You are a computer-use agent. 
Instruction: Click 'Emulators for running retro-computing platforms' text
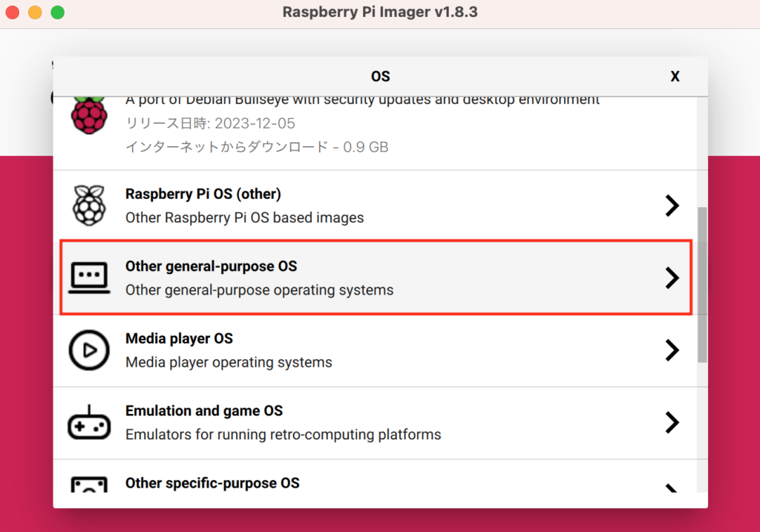click(x=283, y=434)
